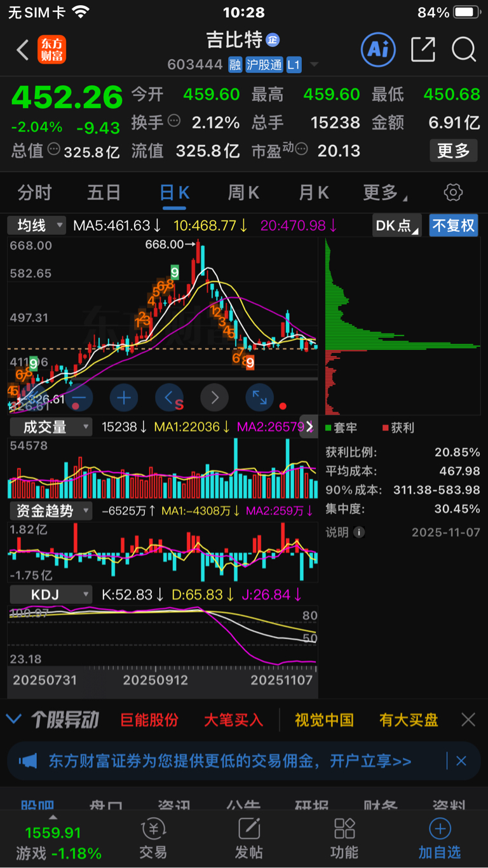Expand the 更多 period dropdown tab
488x868 pixels.
point(385,193)
